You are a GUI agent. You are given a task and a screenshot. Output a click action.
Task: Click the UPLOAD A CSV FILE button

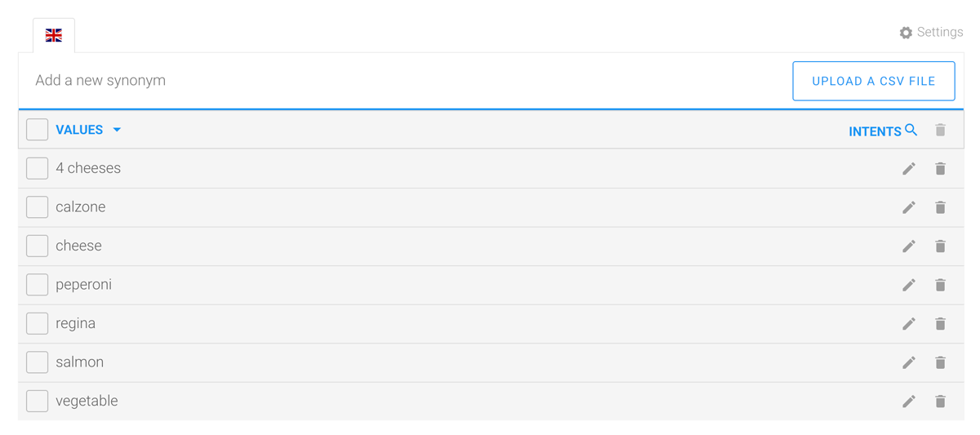pos(873,81)
